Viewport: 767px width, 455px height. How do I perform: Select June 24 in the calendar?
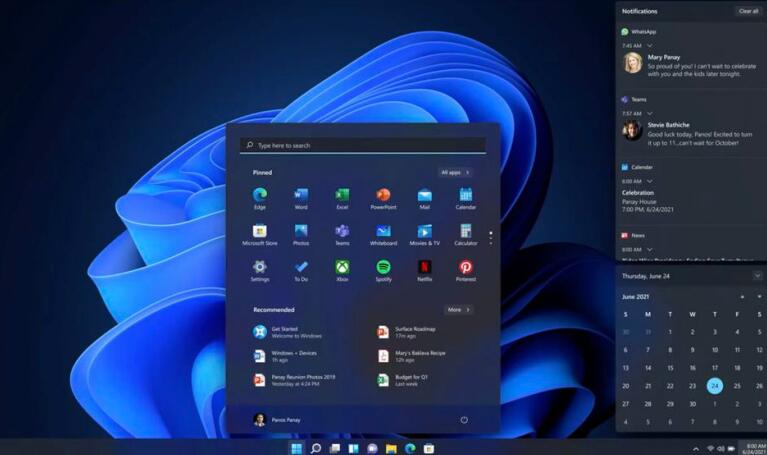(x=714, y=386)
